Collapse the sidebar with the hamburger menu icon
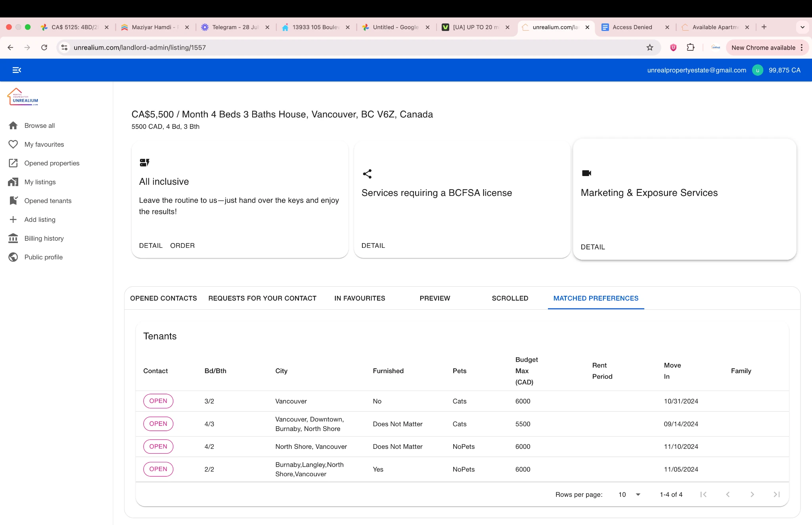 17,70
